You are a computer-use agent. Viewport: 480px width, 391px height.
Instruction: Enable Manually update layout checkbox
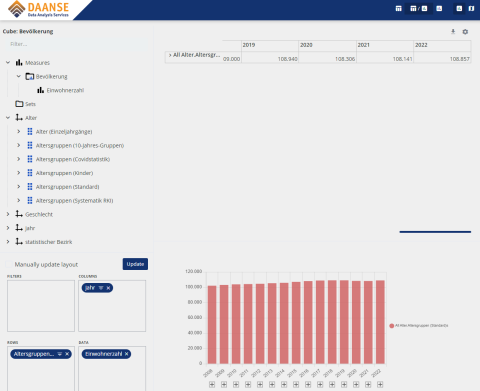(9, 264)
